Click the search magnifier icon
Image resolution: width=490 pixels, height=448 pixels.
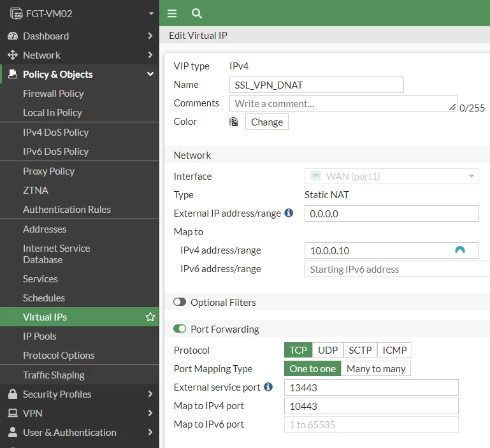point(196,13)
